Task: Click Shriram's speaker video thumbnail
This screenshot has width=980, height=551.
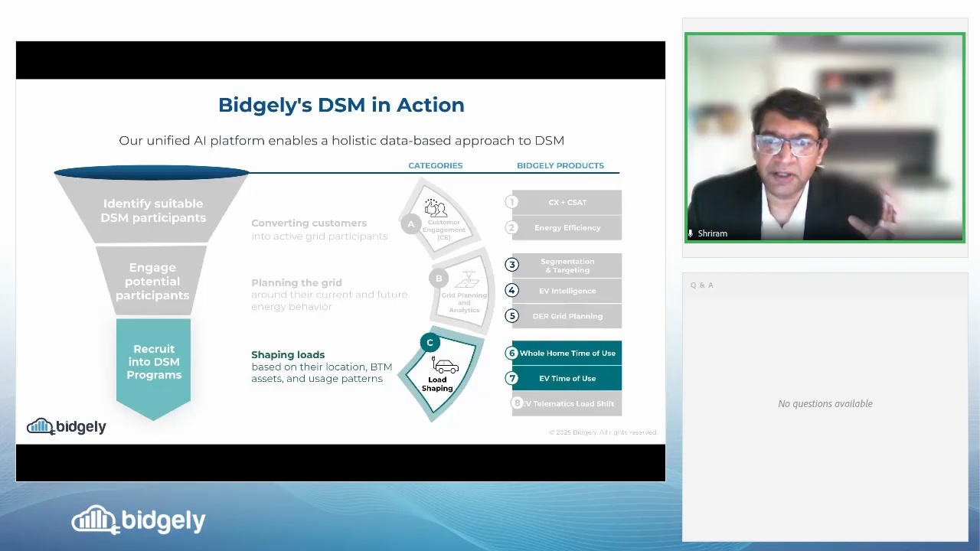Action: coord(825,138)
